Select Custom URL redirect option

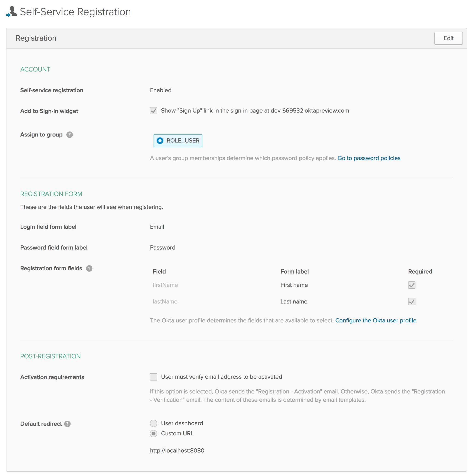[154, 434]
